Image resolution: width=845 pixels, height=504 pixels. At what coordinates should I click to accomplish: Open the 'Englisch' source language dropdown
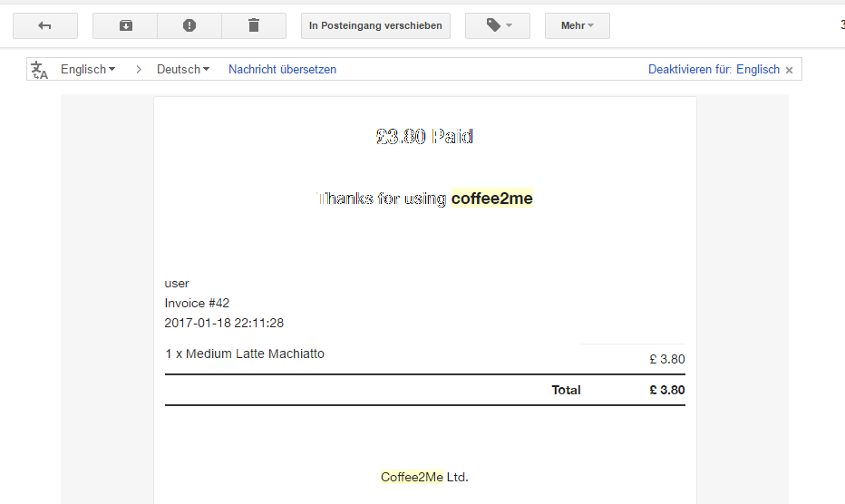click(x=88, y=70)
